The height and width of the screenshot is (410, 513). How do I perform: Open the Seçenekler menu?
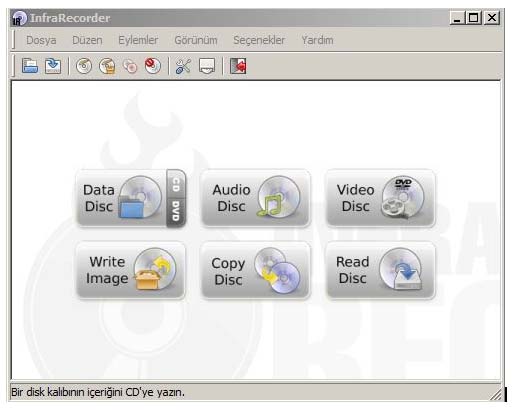(x=259, y=40)
